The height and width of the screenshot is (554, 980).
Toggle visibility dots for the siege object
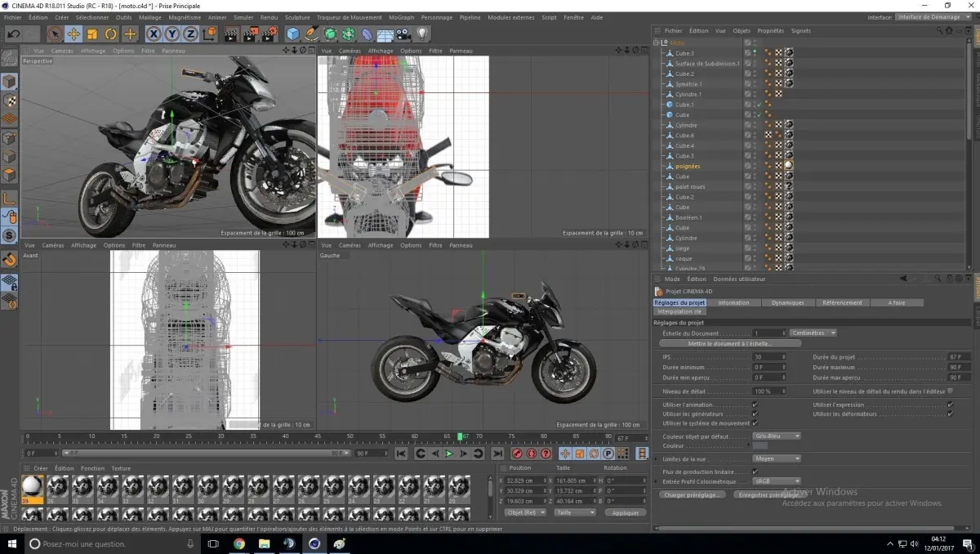[x=755, y=248]
